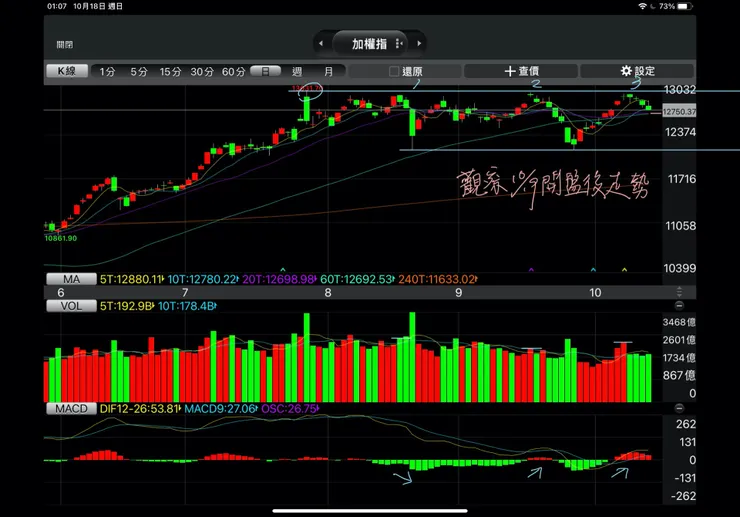This screenshot has height=517, width=740.
Task: Select the 日 daily timeframe
Action: (x=265, y=71)
